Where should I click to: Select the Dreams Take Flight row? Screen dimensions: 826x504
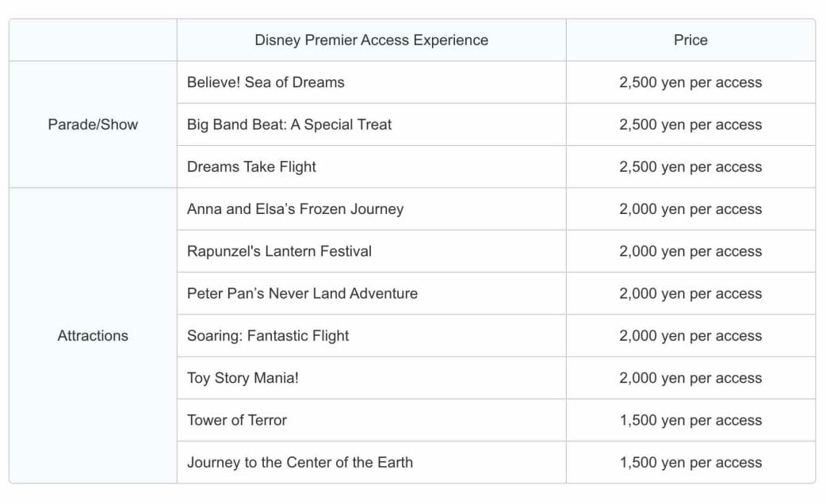coord(251,167)
